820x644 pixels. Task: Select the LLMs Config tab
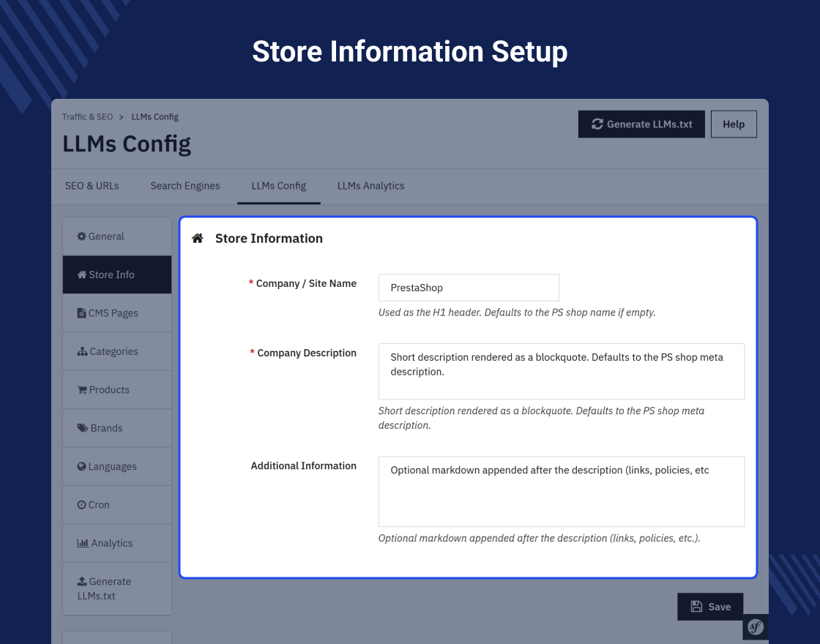(x=279, y=186)
